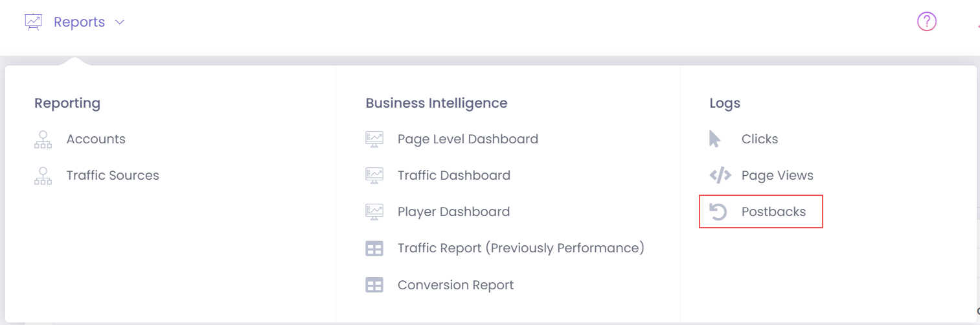Click the Accounts hierarchy icon
Viewport: 980px width, 325px height.
click(x=43, y=139)
